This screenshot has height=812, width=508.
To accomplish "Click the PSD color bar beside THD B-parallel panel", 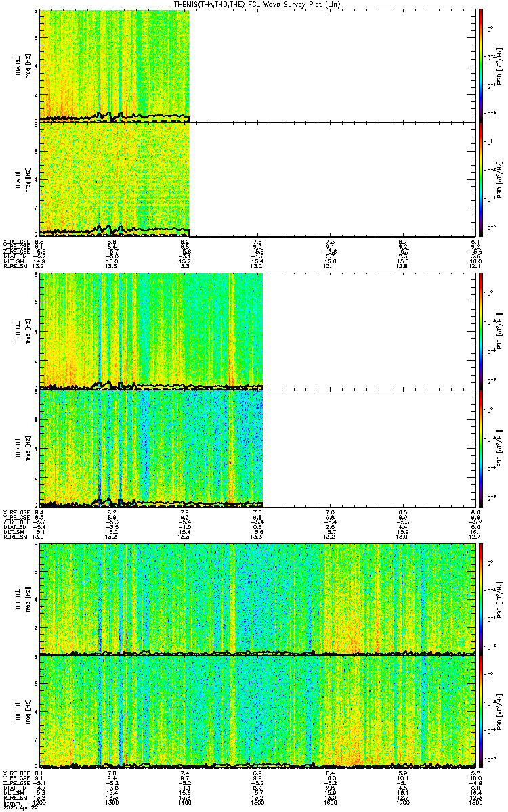I will tap(481, 448).
